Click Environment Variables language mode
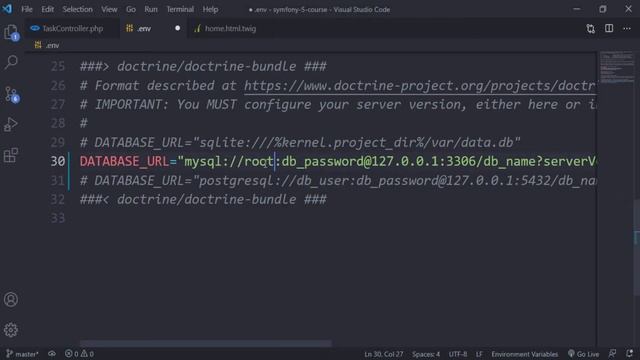The image size is (640, 360). [x=524, y=354]
